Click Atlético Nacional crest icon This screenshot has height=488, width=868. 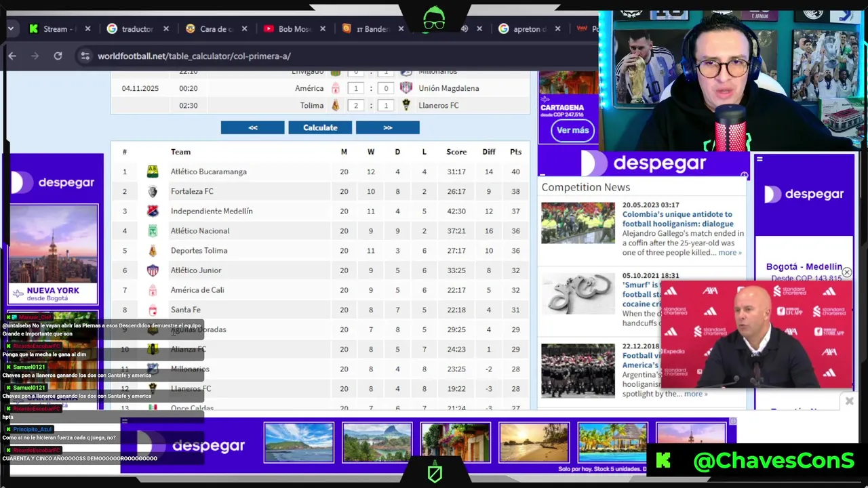(x=153, y=230)
